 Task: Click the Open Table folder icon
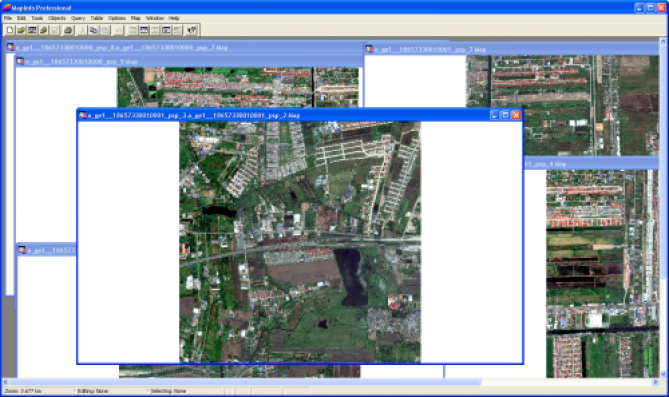(20, 30)
